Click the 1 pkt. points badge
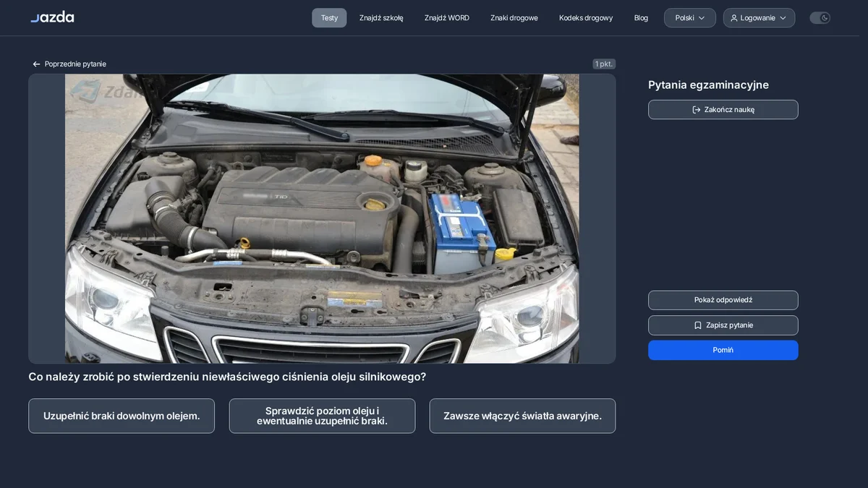 [604, 64]
